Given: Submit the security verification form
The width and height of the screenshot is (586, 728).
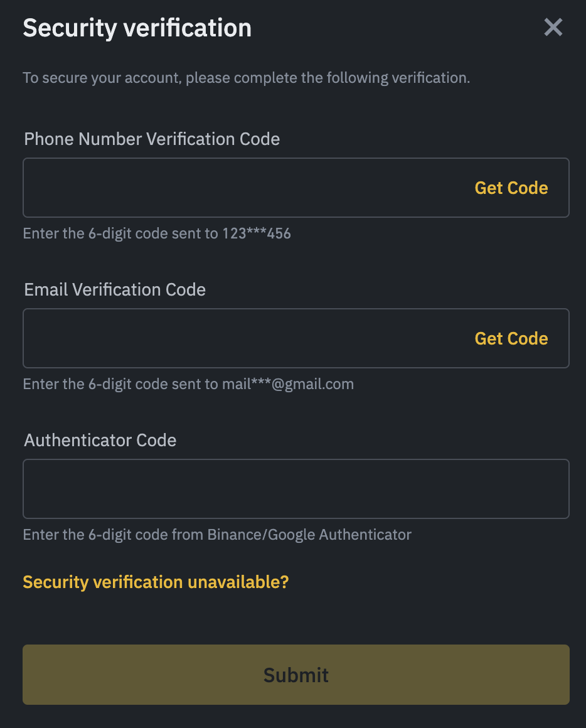Looking at the screenshot, I should pos(296,675).
